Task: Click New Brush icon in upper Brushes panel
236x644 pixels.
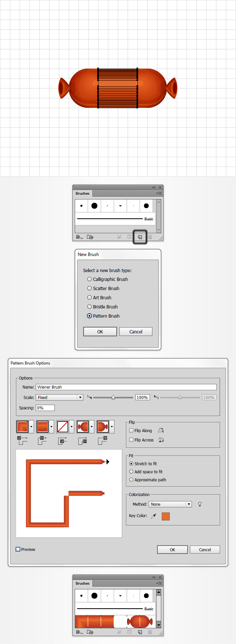Action: [140, 237]
